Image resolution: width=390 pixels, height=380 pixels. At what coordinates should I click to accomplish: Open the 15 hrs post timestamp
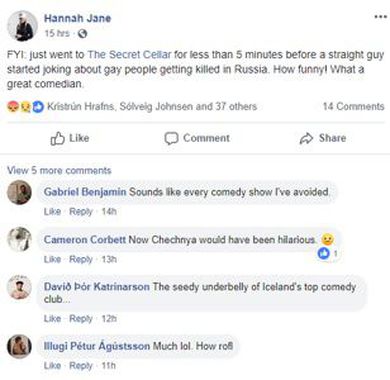[57, 34]
